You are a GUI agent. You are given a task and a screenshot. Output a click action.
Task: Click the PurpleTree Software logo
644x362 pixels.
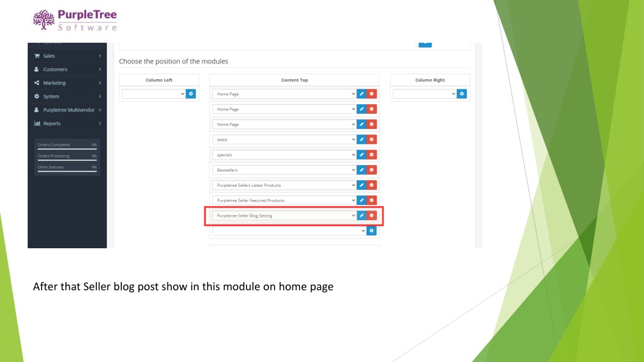[x=75, y=20]
